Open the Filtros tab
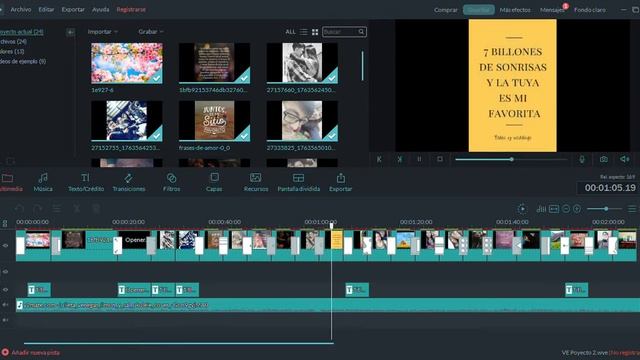 point(171,182)
